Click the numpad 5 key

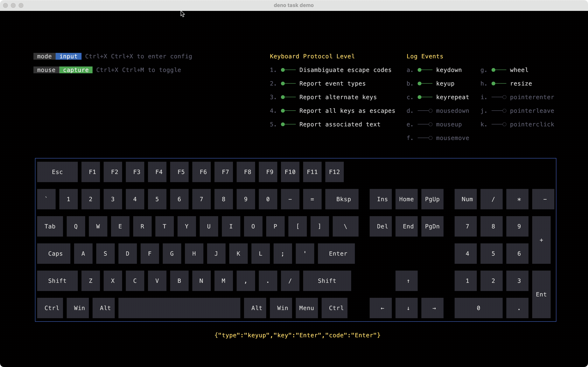coord(491,253)
